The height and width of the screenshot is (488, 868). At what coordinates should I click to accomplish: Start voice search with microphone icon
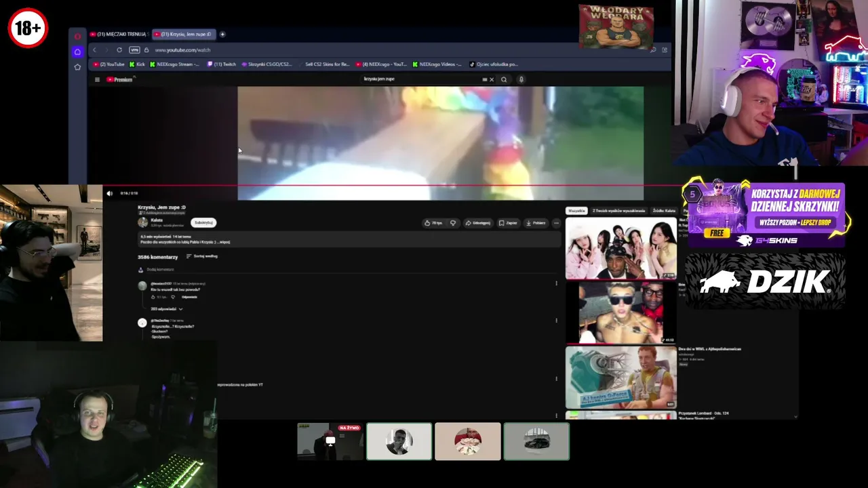[x=521, y=79]
